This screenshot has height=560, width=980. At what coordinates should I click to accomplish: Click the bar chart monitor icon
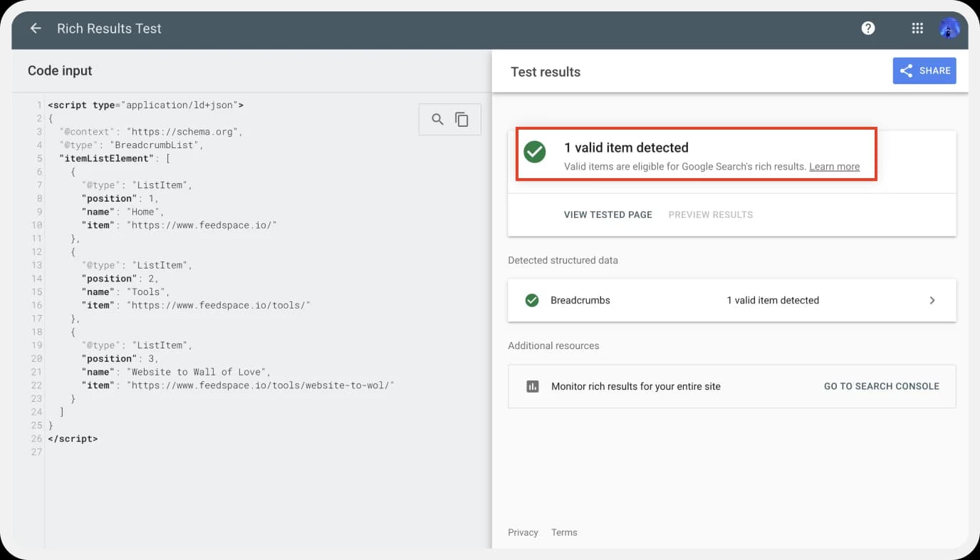tap(532, 387)
